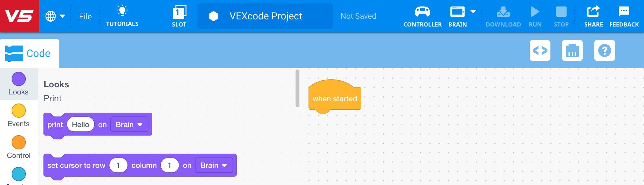The height and width of the screenshot is (185, 644).
Task: Click the Brain device icon
Action: point(457,12)
